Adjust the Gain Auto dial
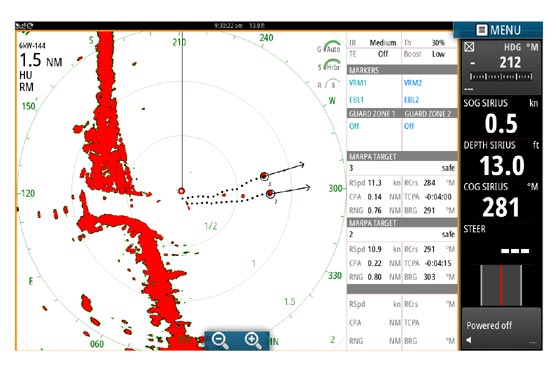558x372 pixels. pos(330,48)
